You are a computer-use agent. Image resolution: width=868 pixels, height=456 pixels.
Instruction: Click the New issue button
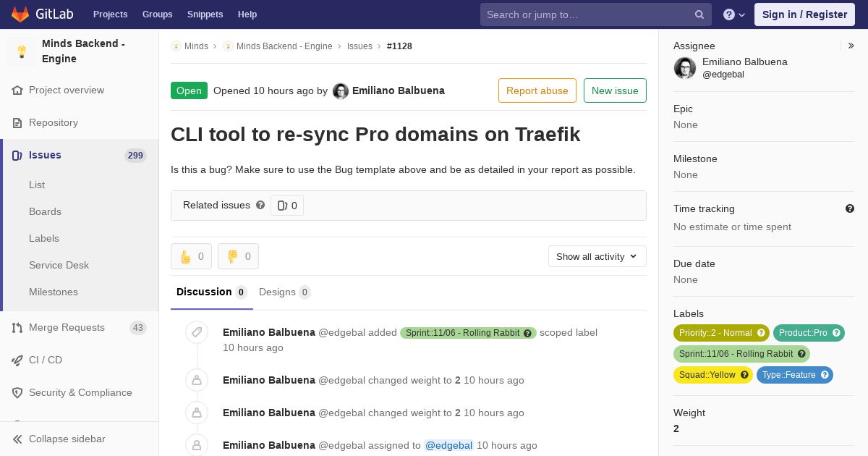pyautogui.click(x=615, y=90)
